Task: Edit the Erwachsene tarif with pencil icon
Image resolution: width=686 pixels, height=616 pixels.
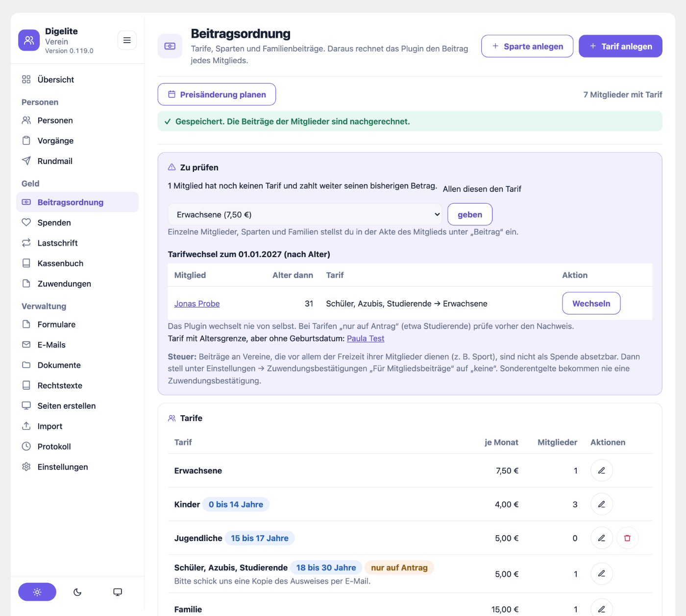Action: tap(602, 471)
